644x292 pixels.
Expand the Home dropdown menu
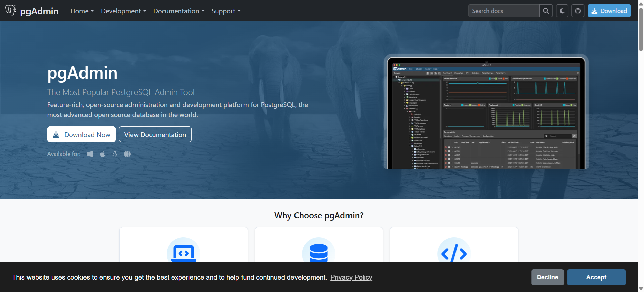pyautogui.click(x=82, y=11)
